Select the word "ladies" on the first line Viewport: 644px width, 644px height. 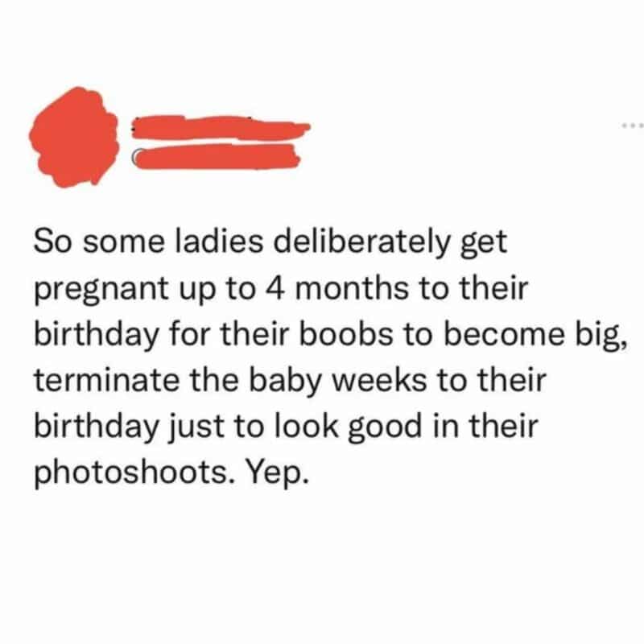coord(220,241)
